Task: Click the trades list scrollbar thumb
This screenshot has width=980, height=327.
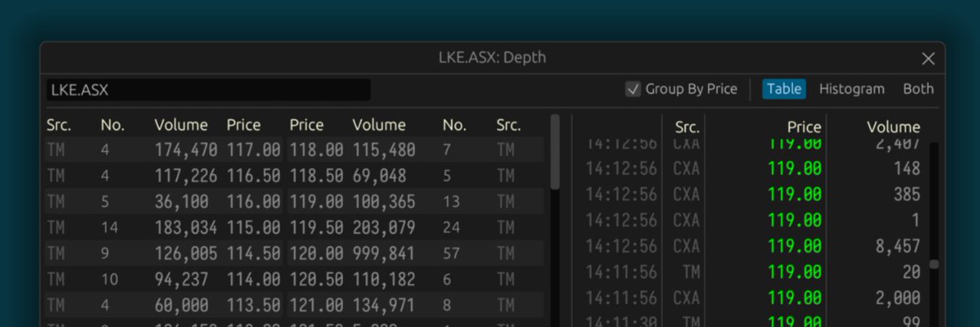Action: pos(934,264)
